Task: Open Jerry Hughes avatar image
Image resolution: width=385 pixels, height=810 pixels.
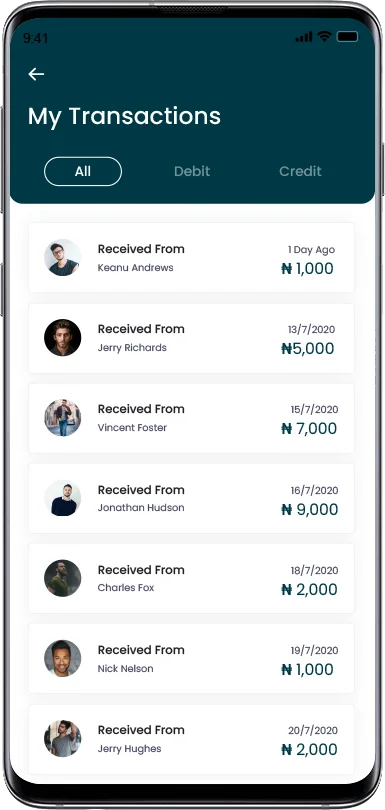Action: coord(63,738)
